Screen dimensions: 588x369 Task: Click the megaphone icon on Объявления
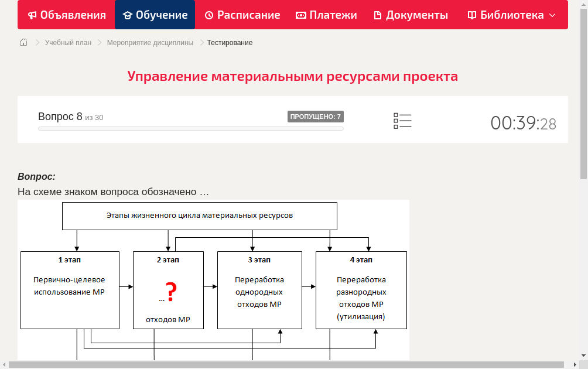32,15
